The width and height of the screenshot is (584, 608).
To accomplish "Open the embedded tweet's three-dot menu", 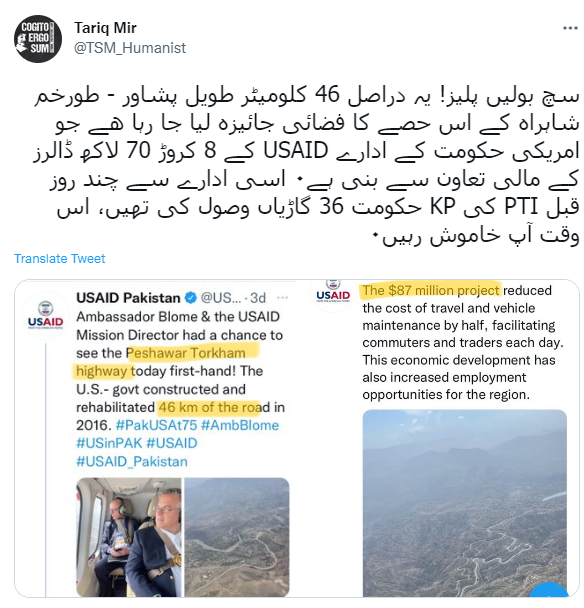I will click(282, 298).
